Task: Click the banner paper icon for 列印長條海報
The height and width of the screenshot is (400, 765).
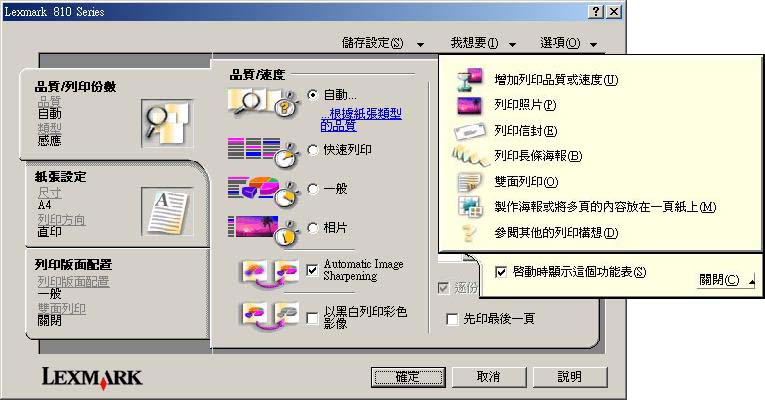Action: (469, 156)
